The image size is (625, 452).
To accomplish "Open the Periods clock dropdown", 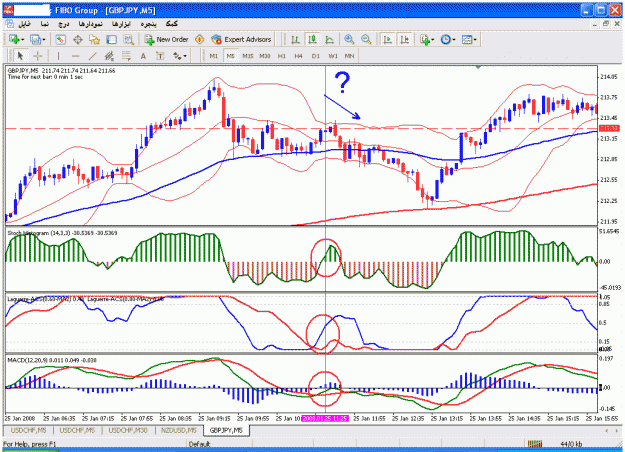I will click(448, 39).
